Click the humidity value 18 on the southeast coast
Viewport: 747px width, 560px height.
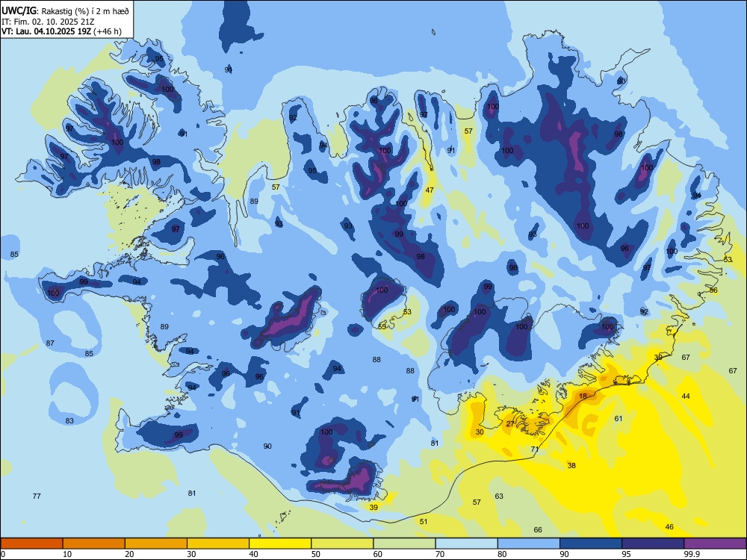tap(583, 396)
